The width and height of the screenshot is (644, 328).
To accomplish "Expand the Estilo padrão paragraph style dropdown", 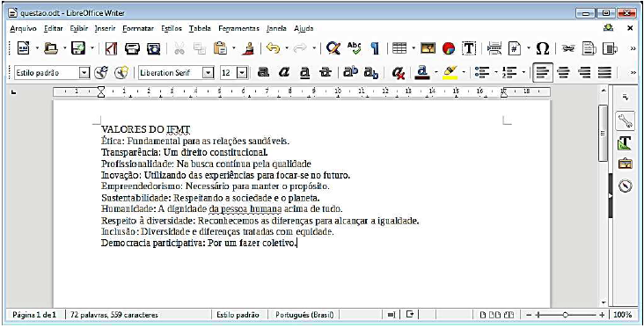I will click(x=84, y=73).
